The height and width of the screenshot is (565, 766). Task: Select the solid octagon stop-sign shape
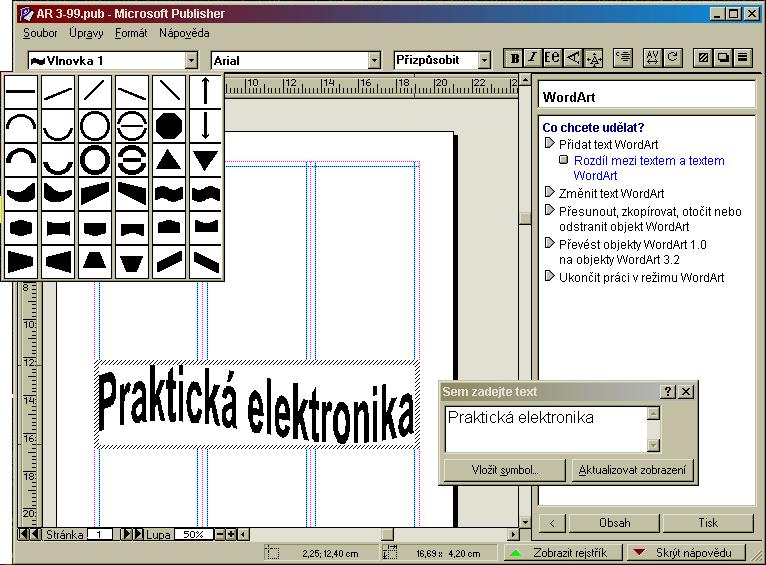[169, 125]
